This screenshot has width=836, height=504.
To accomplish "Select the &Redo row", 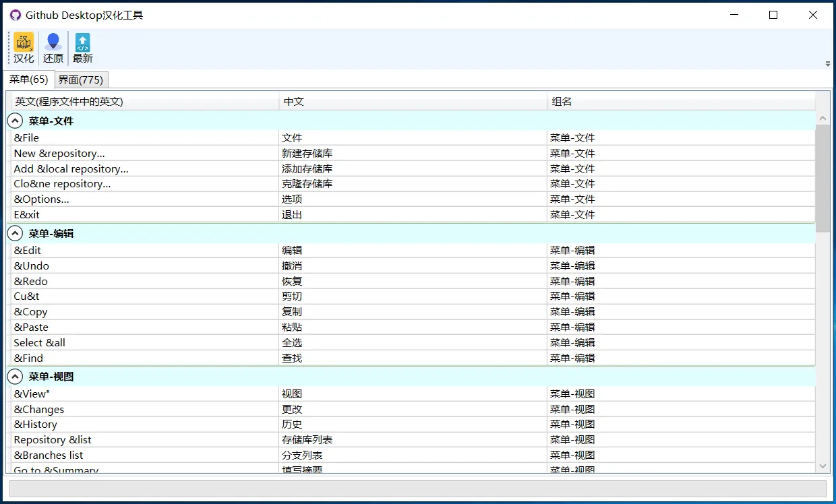I will (413, 281).
